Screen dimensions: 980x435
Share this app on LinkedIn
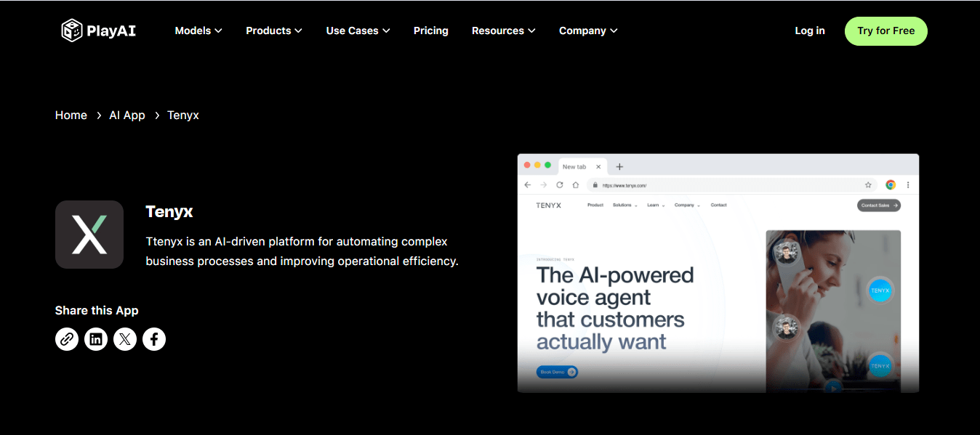click(x=96, y=339)
